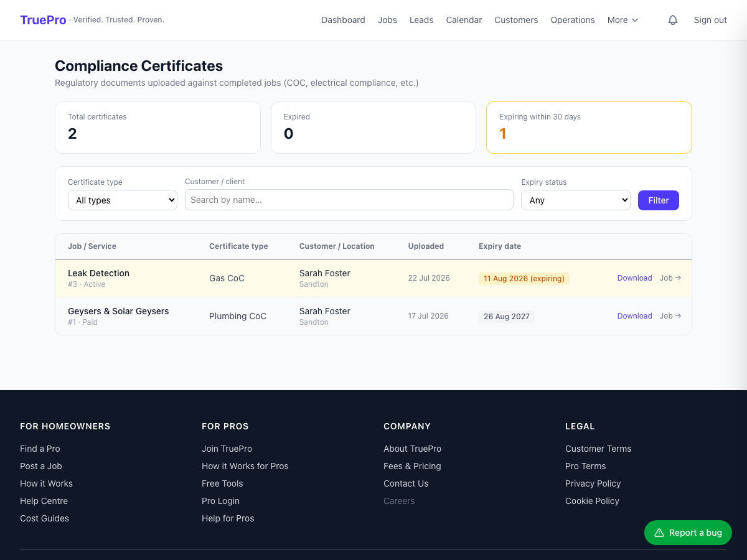Click the '17 Jul 2026' uploaded date
Image resolution: width=747 pixels, height=560 pixels.
pos(428,316)
